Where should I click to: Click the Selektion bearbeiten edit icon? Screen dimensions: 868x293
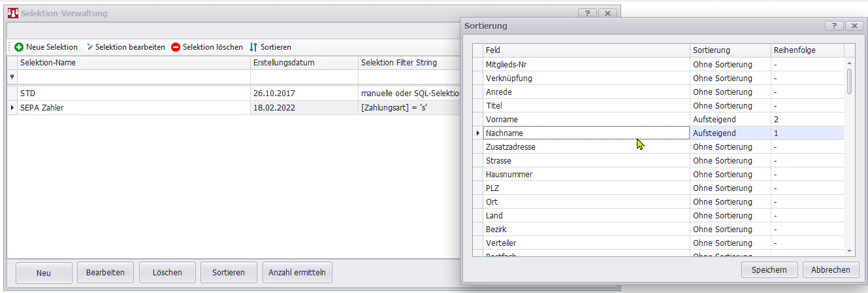click(89, 47)
